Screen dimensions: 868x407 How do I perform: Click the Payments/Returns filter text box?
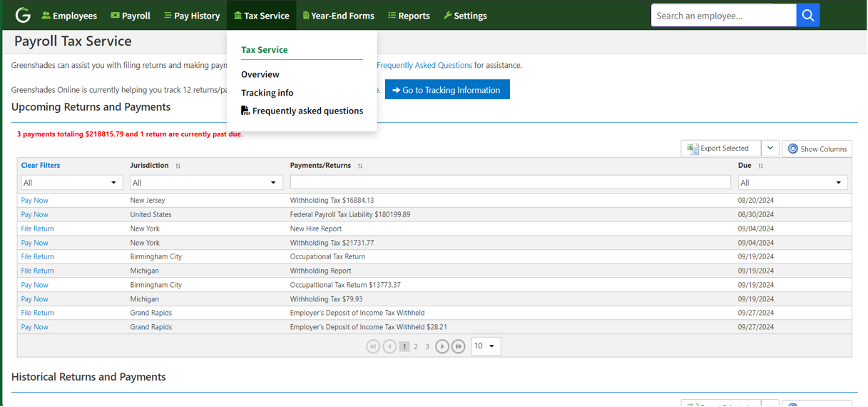pos(510,183)
